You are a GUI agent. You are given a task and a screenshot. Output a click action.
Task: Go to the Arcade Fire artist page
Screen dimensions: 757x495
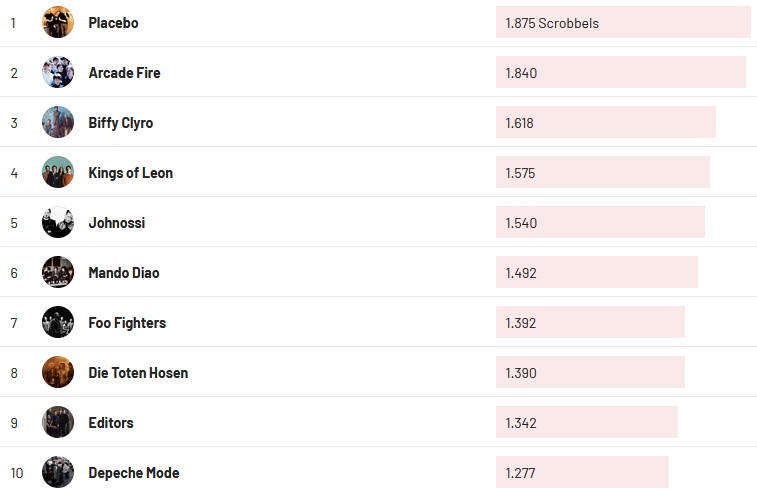[124, 72]
